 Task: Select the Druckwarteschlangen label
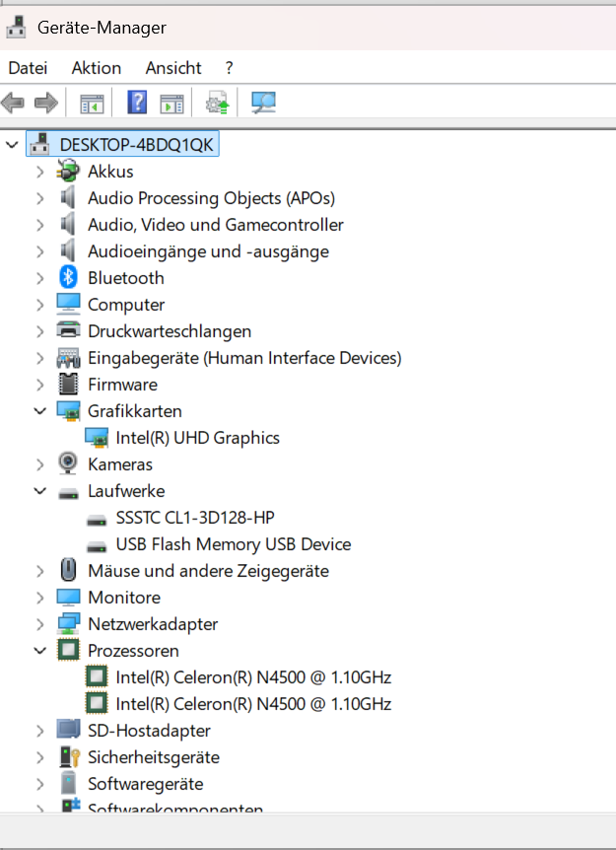pyautogui.click(x=170, y=330)
